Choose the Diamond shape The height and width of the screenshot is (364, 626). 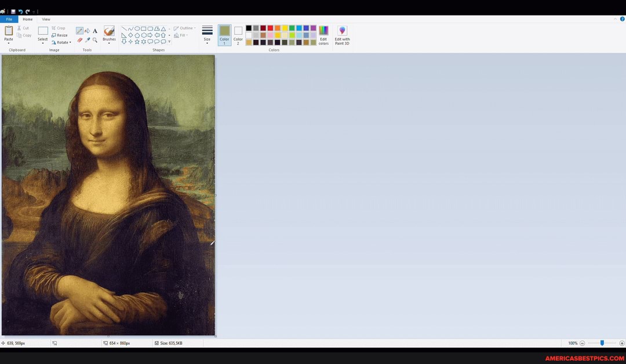[130, 35]
